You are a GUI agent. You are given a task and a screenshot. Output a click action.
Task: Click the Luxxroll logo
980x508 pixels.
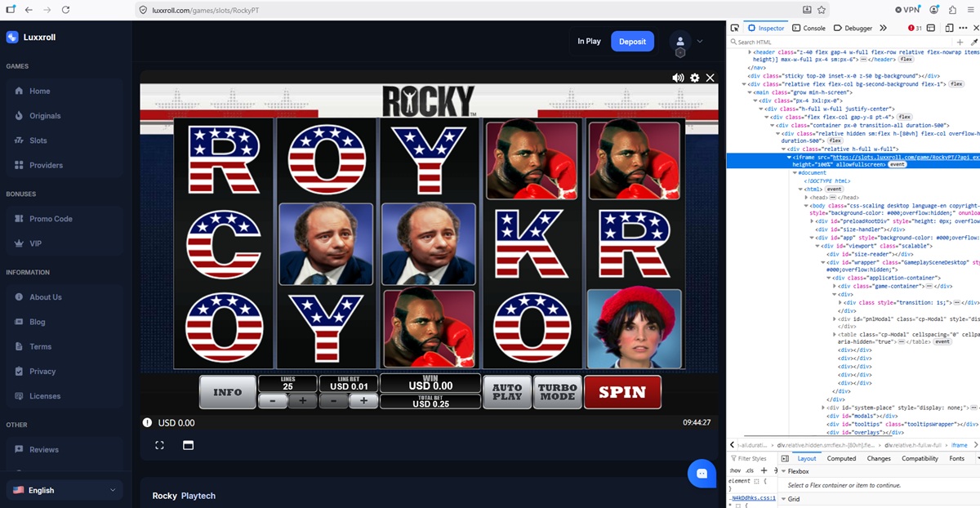pyautogui.click(x=31, y=37)
